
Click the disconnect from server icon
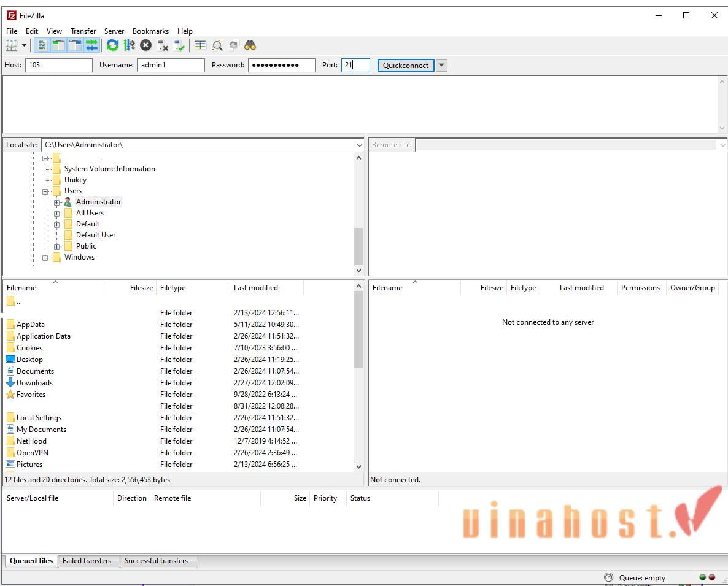coord(163,45)
